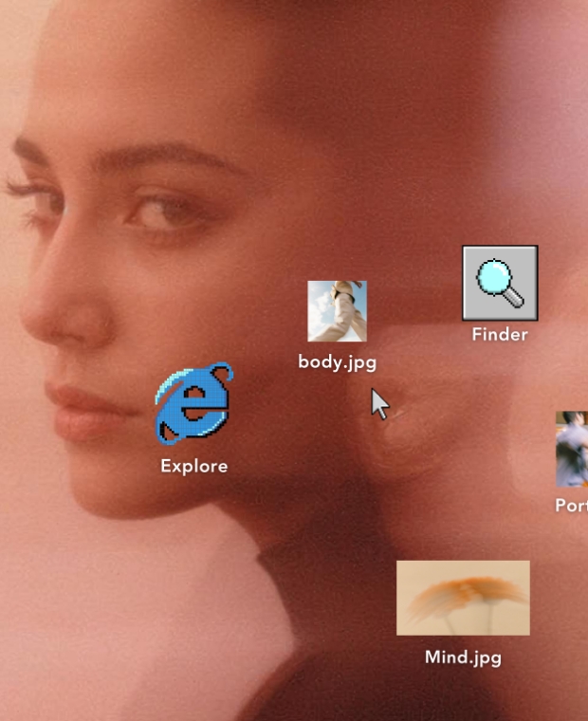Image resolution: width=588 pixels, height=721 pixels.
Task: Select the 'Mind.jpg' file name label
Action: (x=463, y=657)
